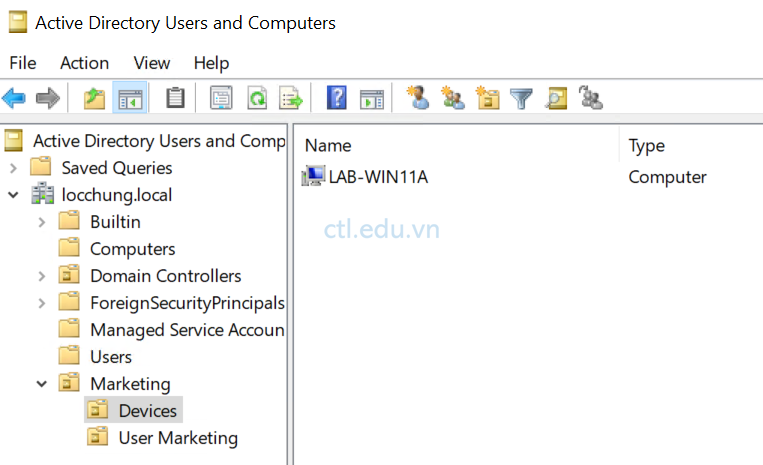
Task: Select the Marketing OU
Action: point(130,384)
